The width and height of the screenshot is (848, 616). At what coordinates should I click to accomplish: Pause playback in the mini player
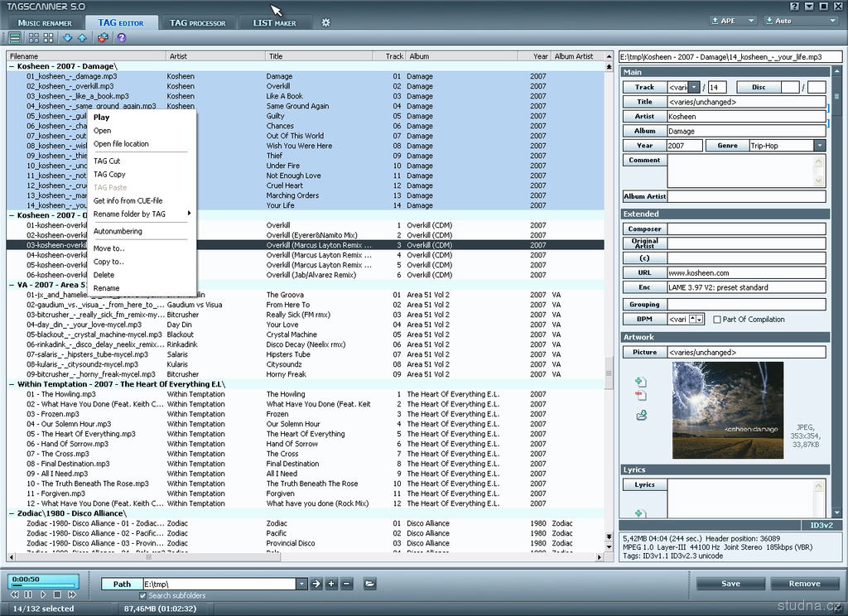[28, 594]
